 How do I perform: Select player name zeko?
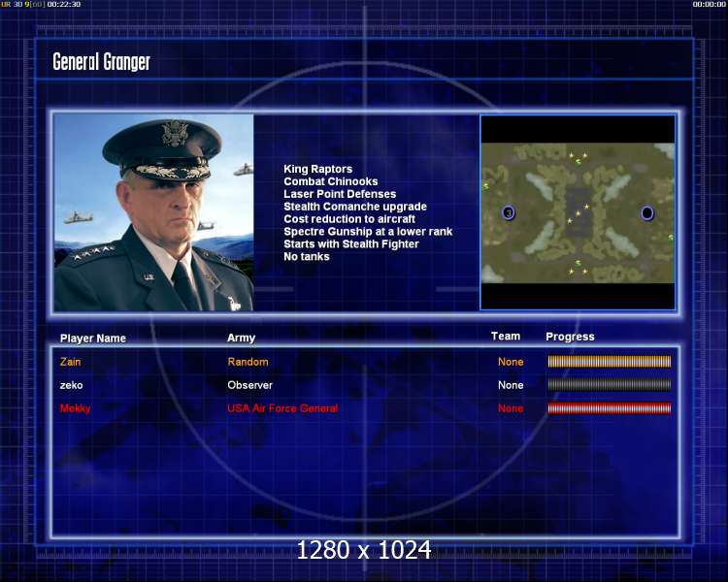coord(71,385)
